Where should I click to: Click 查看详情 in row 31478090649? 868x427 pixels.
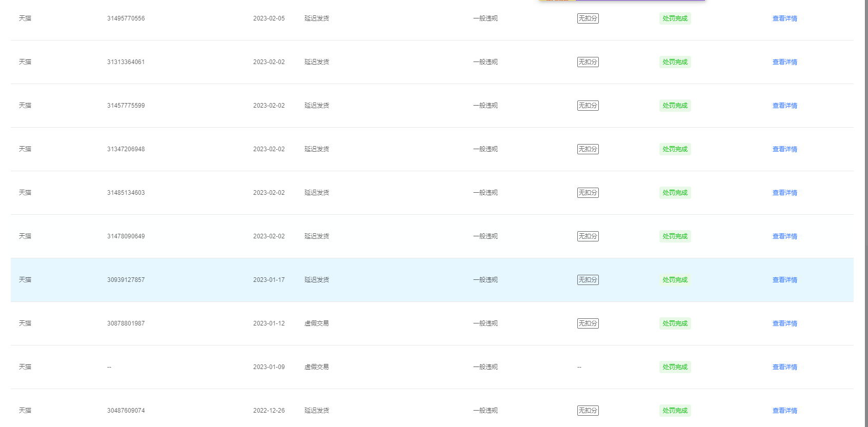click(x=784, y=236)
